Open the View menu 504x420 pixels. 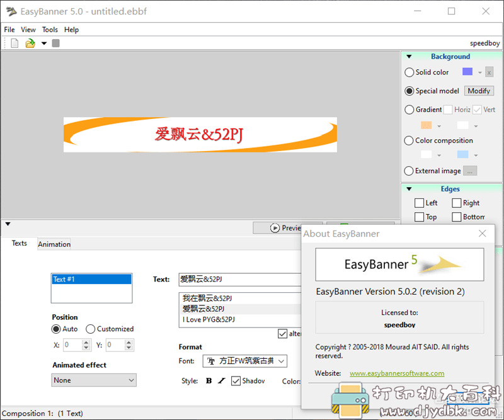click(x=28, y=30)
